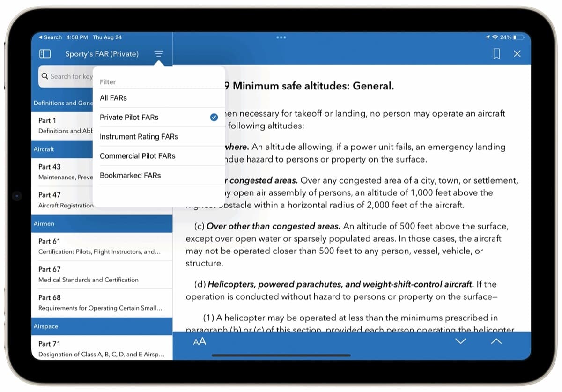Click the Airspace section header

[102, 326]
